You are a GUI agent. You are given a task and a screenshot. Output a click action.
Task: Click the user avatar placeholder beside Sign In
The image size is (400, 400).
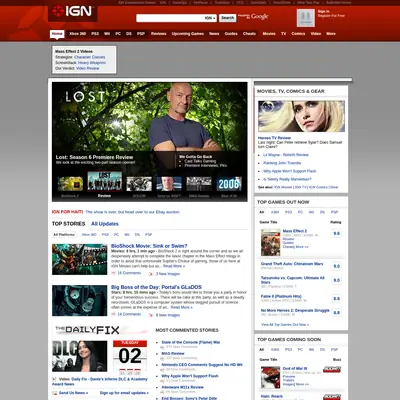[x=306, y=18]
